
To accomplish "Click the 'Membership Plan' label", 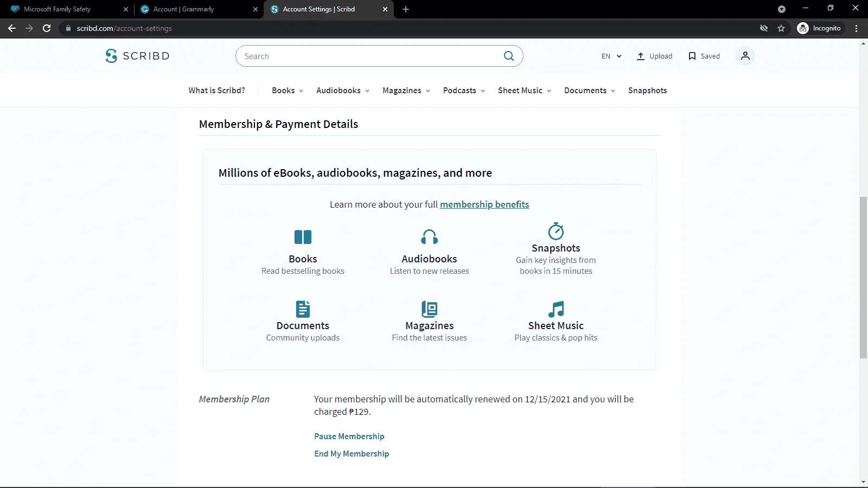I will (234, 399).
